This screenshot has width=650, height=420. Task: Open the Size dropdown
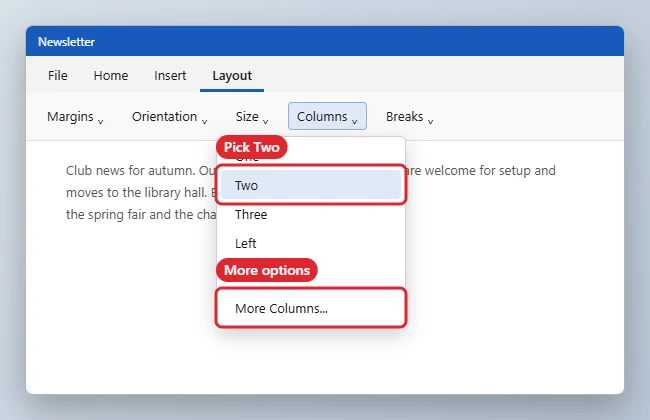point(252,117)
